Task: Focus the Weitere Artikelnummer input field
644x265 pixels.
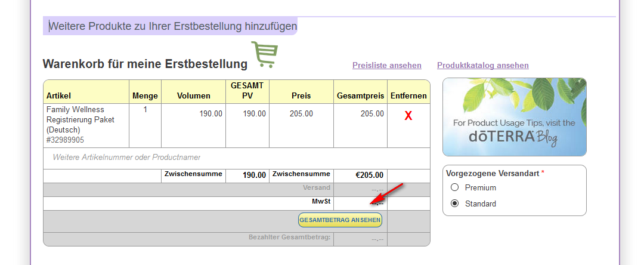Action: click(x=237, y=158)
